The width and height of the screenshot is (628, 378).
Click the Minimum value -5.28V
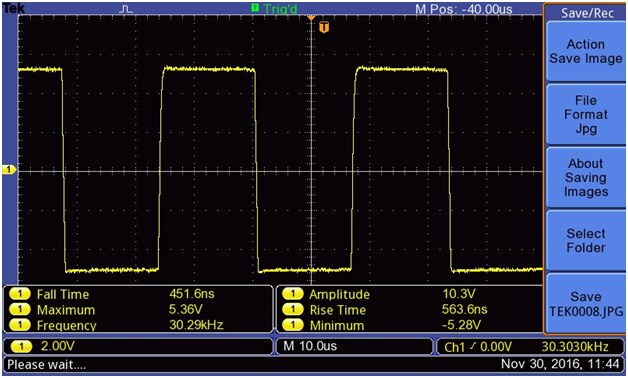point(461,325)
